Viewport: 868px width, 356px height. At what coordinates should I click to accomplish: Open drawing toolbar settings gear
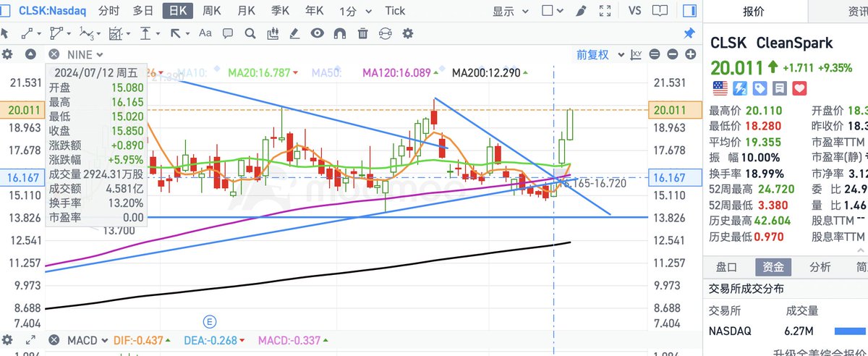[407, 33]
